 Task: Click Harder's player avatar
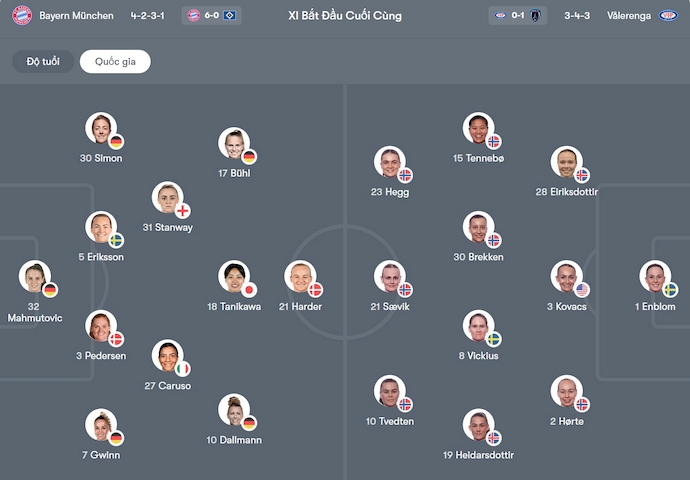[x=299, y=276]
